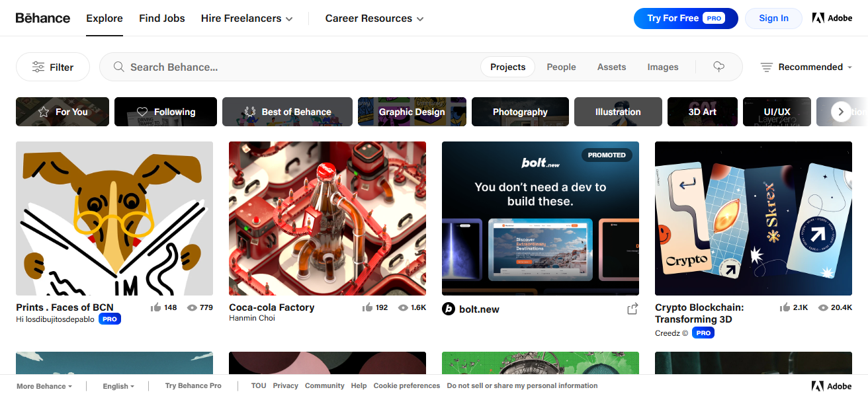Open the dog reading newspaper thumbnail
Viewport: 868px width, 396px height.
[x=114, y=218]
